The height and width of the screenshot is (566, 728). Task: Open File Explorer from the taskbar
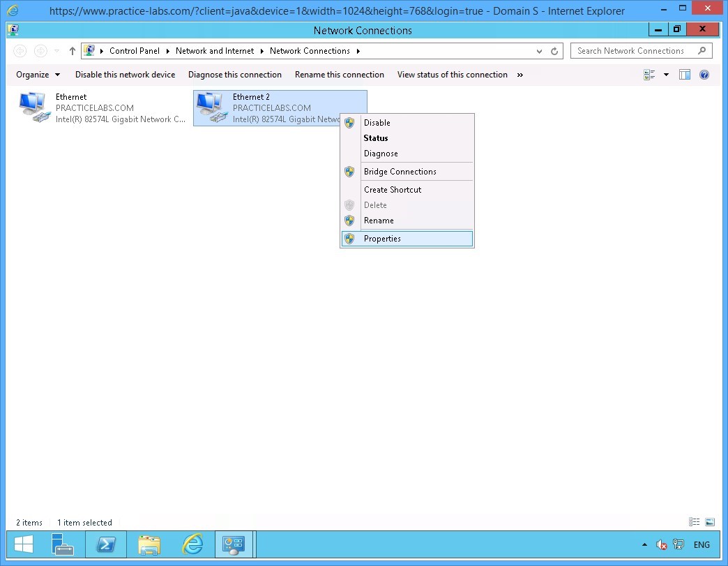(149, 544)
